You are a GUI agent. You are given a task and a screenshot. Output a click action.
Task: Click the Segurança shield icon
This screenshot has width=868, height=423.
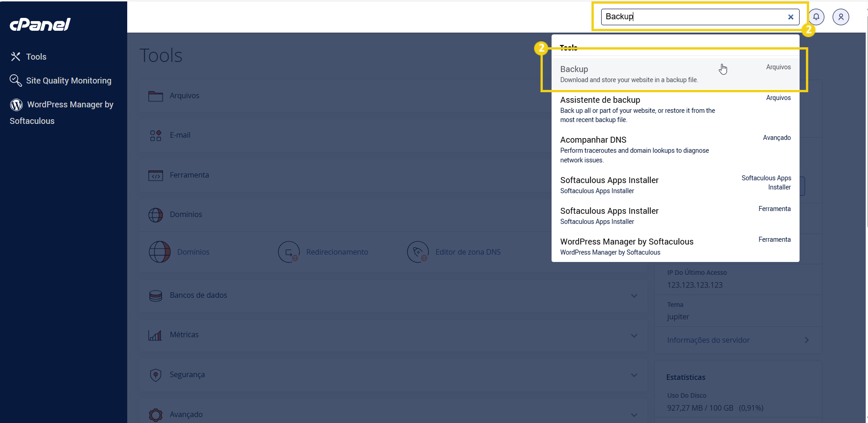pos(156,375)
